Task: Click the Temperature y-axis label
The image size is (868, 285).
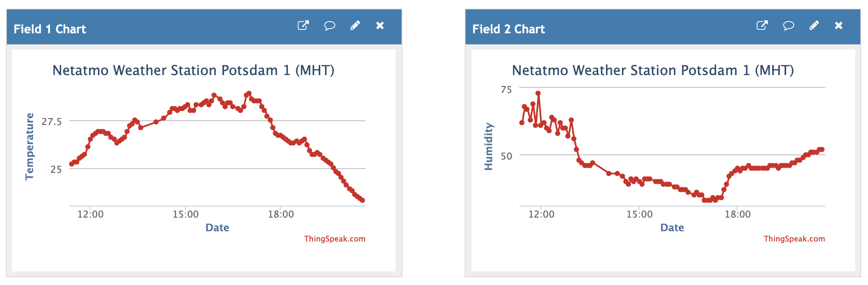Action: pos(29,146)
